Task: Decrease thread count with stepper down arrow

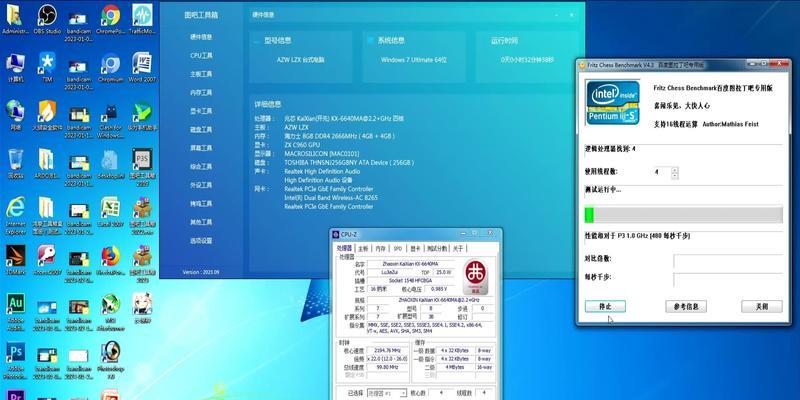Action: (674, 176)
